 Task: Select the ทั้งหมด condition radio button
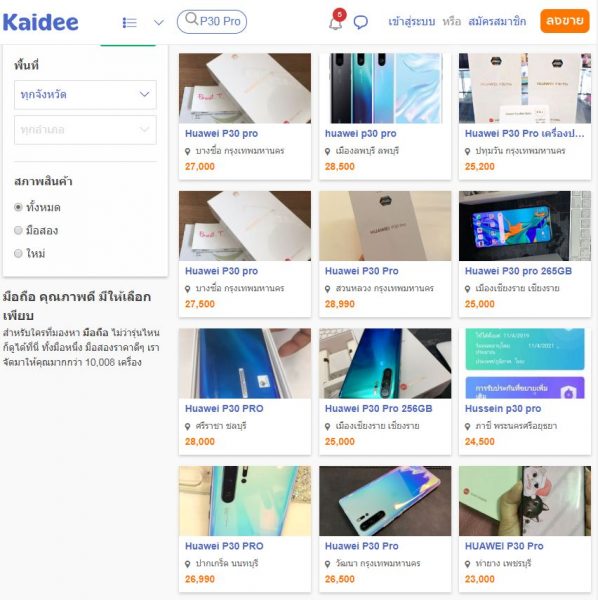click(x=18, y=207)
